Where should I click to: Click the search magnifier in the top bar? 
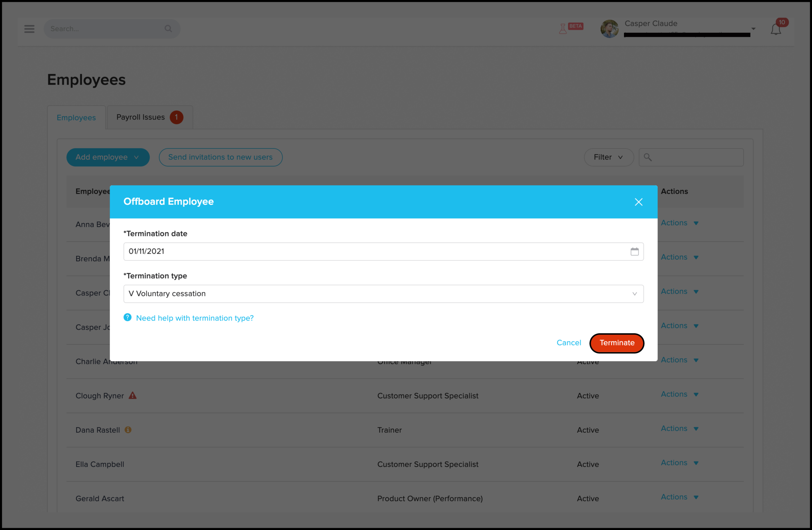168,29
